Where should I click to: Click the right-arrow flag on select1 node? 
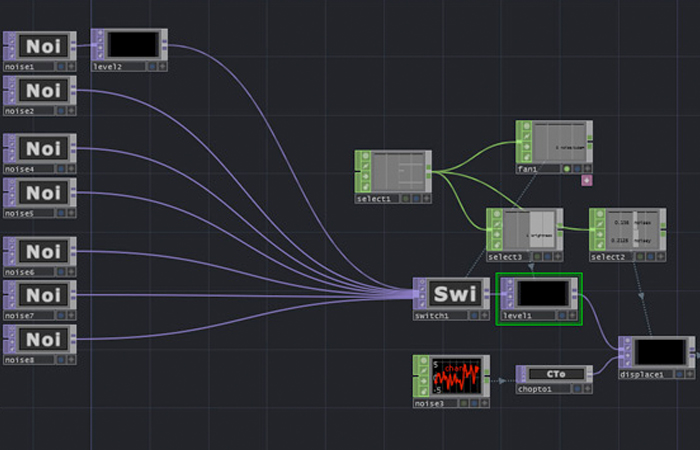point(365,176)
